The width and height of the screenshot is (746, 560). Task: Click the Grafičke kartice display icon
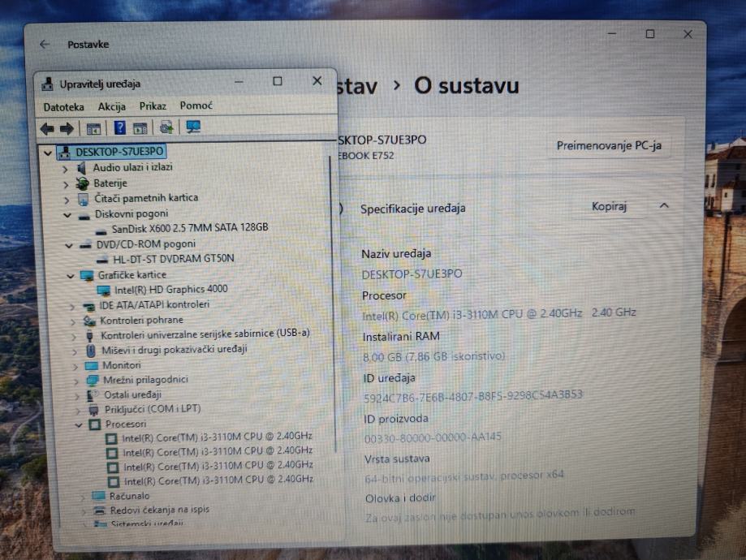[87, 275]
